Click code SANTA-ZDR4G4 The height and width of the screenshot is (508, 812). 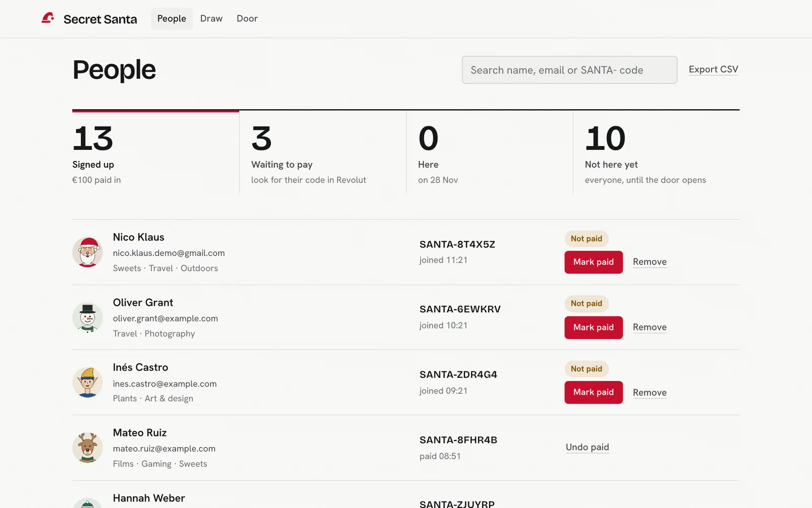coord(458,375)
